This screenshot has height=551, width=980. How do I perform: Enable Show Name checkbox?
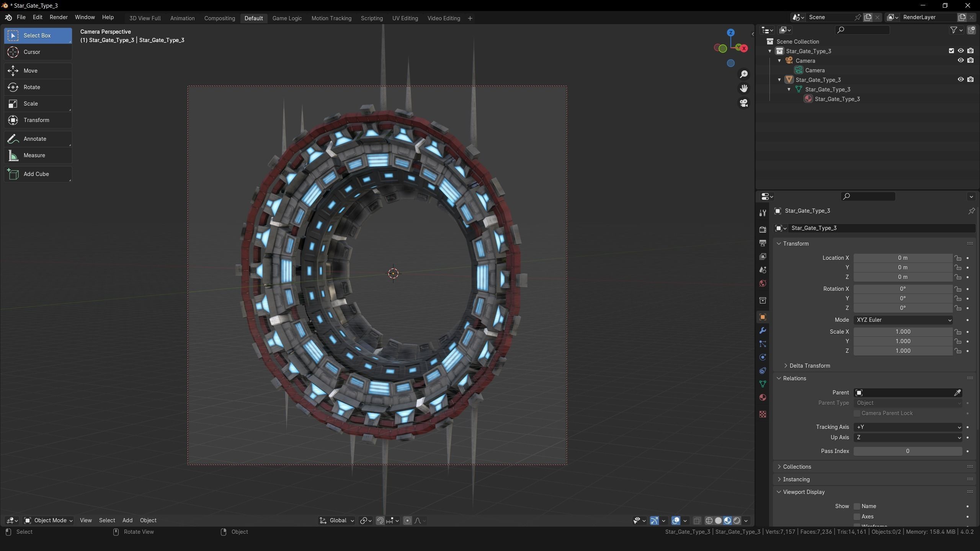pyautogui.click(x=857, y=506)
